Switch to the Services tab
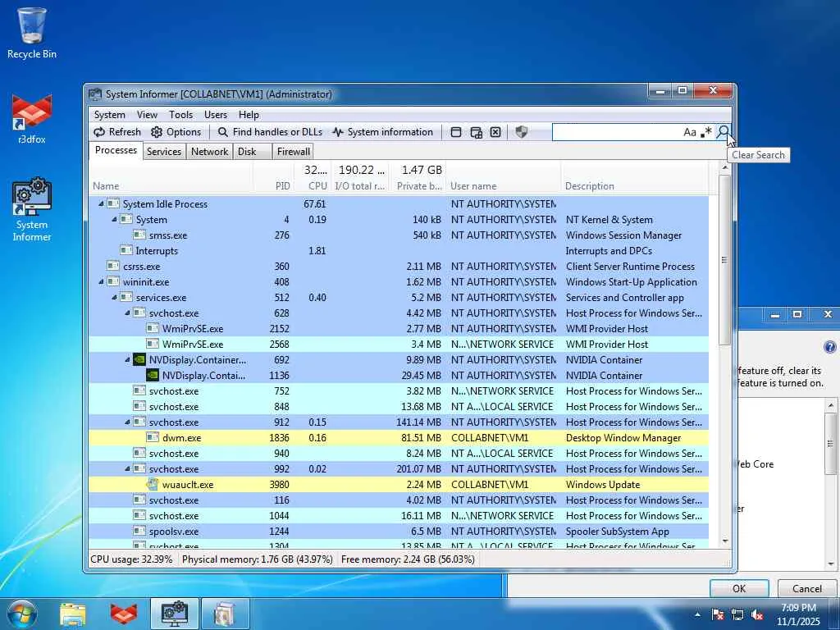The image size is (840, 630). 164,152
